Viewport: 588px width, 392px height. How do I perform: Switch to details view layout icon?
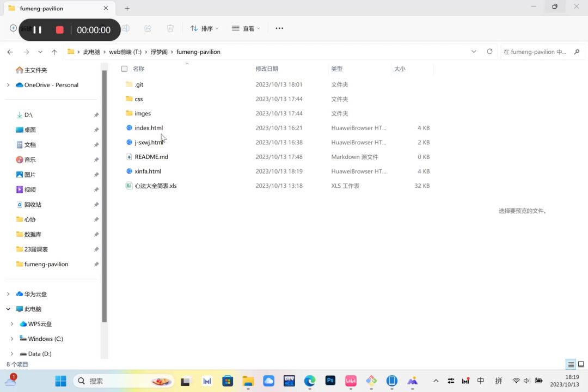[571, 364]
